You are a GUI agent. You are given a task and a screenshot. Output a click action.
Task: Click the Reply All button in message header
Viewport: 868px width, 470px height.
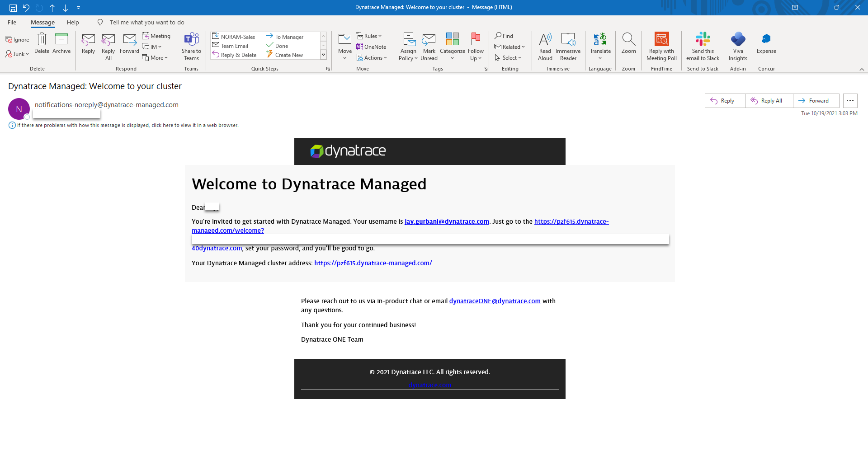(x=769, y=101)
